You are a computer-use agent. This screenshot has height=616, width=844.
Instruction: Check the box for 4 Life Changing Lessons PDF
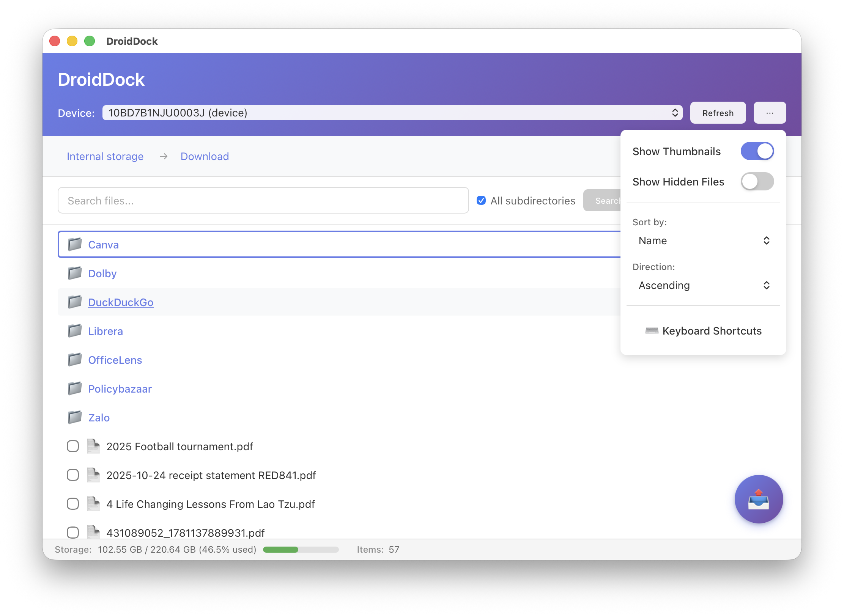tap(73, 504)
